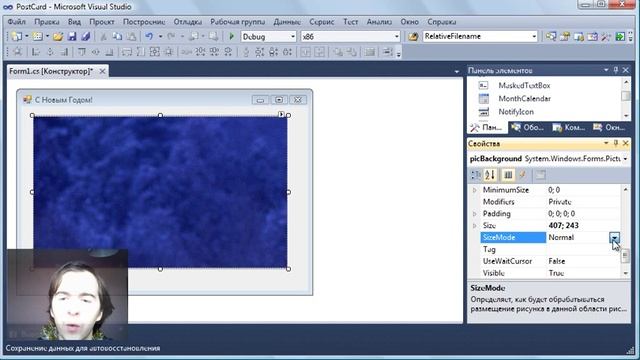Click the Properties grid scrollbar thumb
This screenshot has width=640, height=360.
click(x=625, y=256)
